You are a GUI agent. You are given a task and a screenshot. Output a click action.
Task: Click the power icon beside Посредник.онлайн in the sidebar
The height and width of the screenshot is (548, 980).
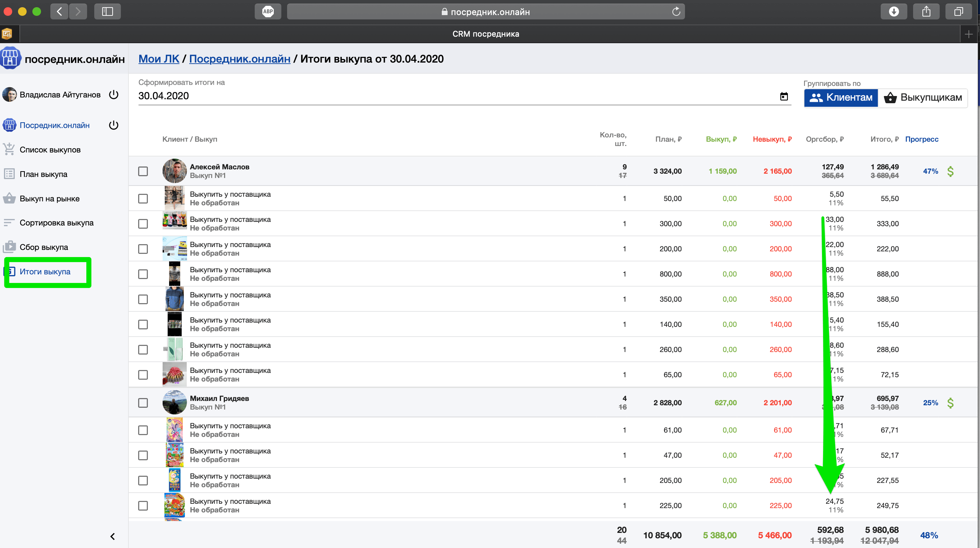(x=114, y=125)
